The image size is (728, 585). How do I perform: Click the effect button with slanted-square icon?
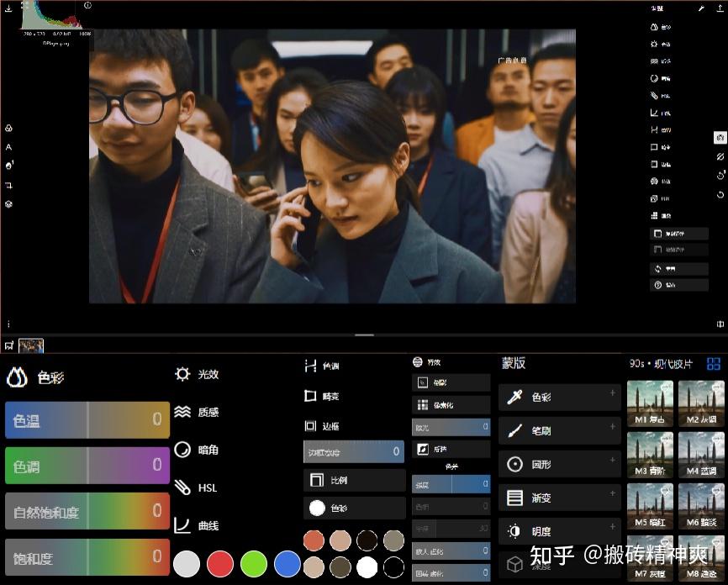[451, 449]
